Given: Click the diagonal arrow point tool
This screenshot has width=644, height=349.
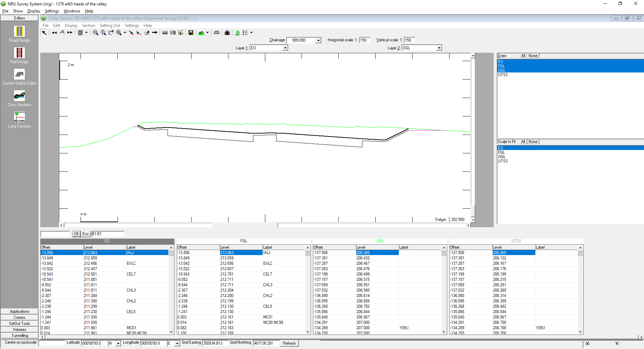Looking at the screenshot, I should pyautogui.click(x=131, y=33).
